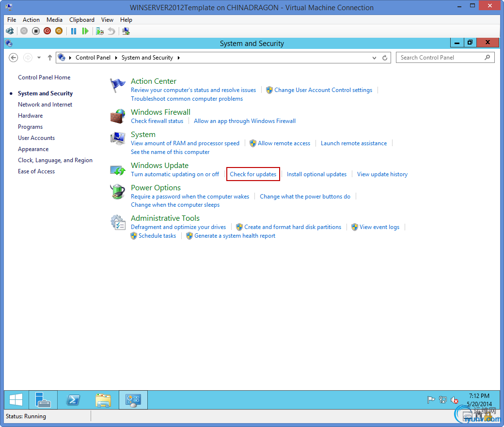Open Appearance category
504x427 pixels.
click(33, 149)
